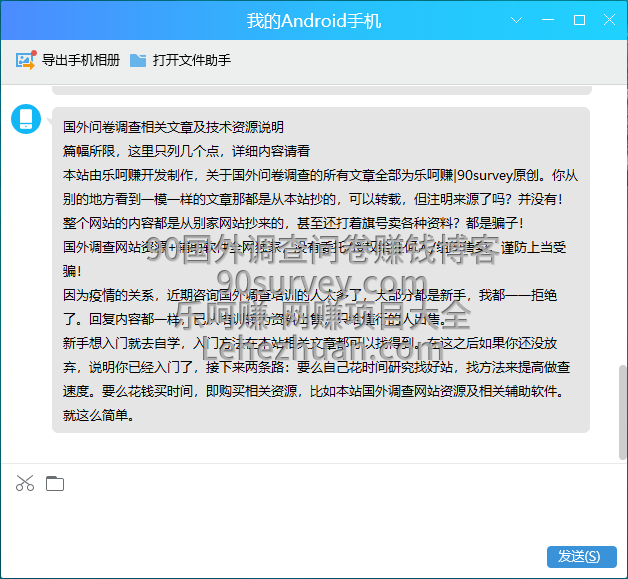The height and width of the screenshot is (579, 628).
Task: Click the last line 就这么简单。
Action: [x=99, y=415]
